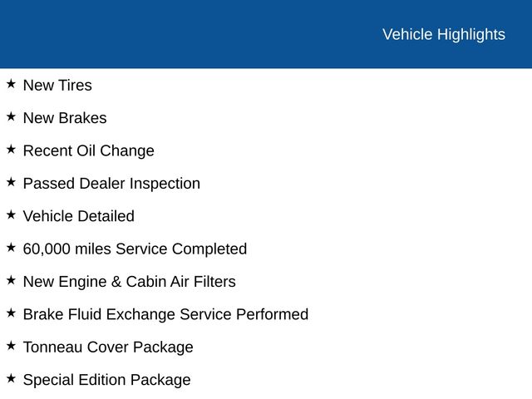This screenshot has height=399, width=532.
Task: Select the New Tires highlight text
Action: (x=57, y=85)
